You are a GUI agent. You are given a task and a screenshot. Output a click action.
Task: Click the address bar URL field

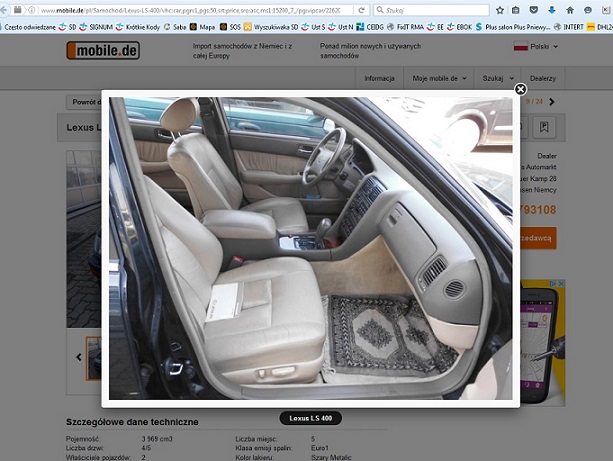click(x=191, y=10)
